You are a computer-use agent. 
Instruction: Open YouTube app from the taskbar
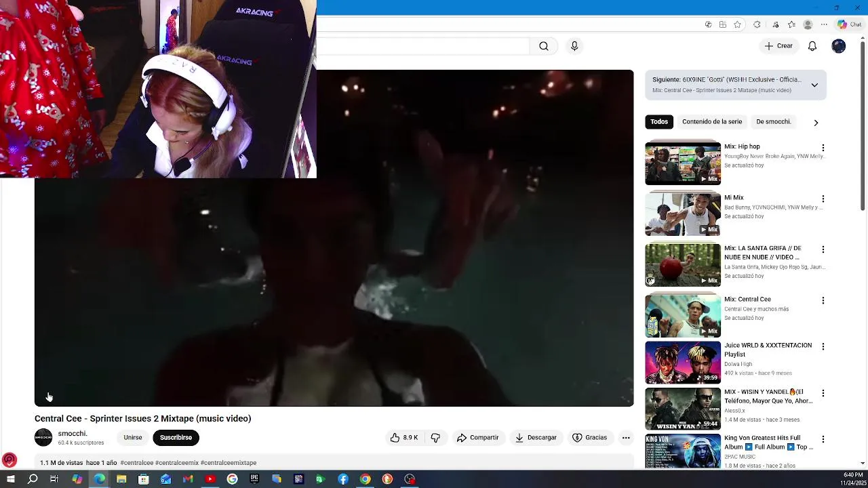pyautogui.click(x=210, y=479)
